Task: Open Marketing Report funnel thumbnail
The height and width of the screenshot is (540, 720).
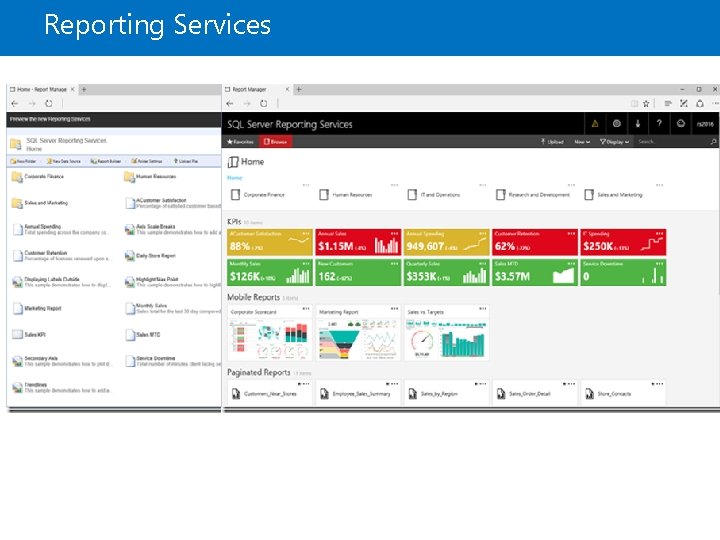Action: tap(358, 339)
